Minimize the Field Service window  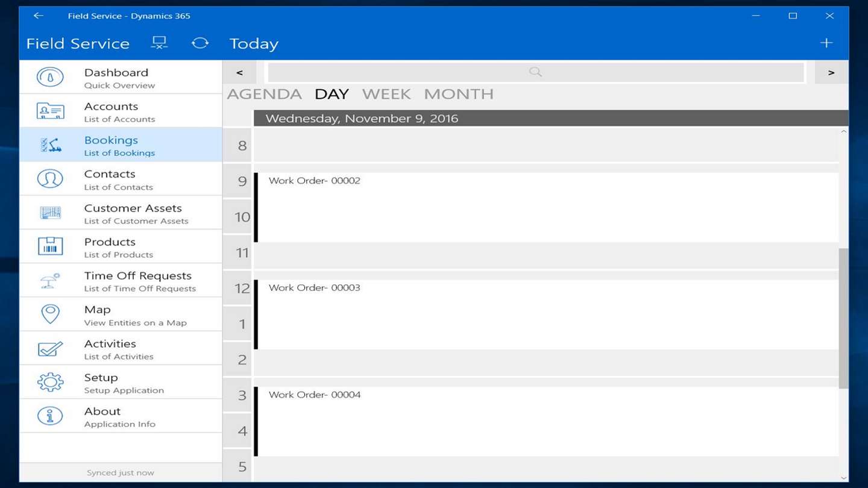pos(756,16)
